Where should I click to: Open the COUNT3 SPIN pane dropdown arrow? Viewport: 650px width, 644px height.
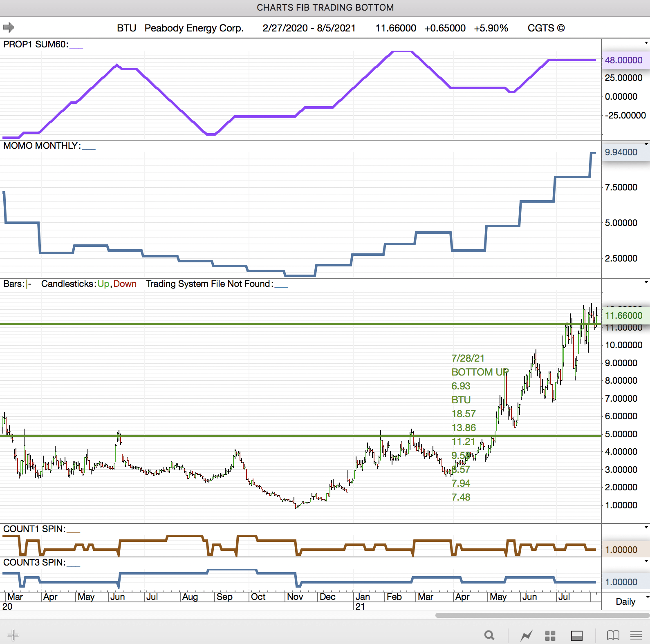pos(646,561)
